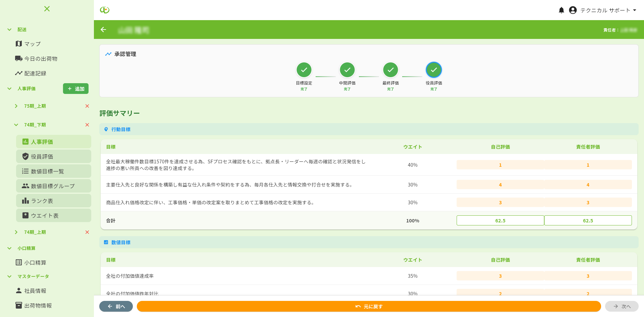Collapse the 配送 section
Image resolution: width=644 pixels, height=317 pixels.
pyautogui.click(x=9, y=30)
